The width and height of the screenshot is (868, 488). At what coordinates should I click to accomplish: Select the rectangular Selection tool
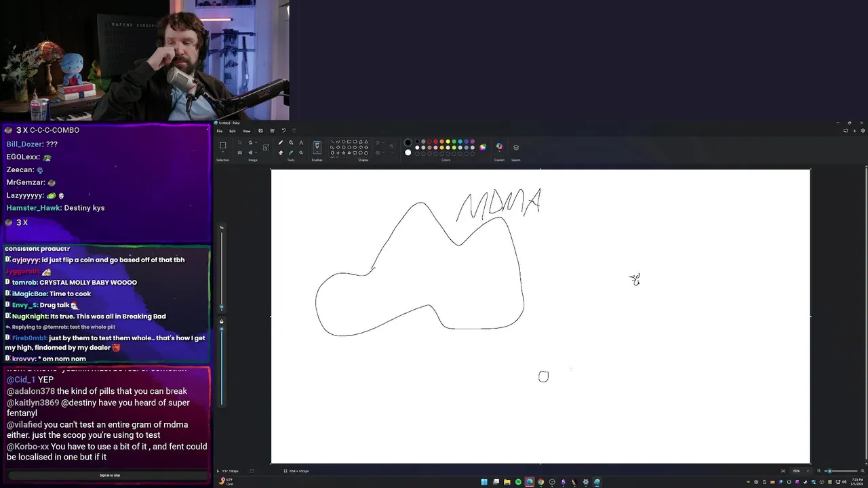(222, 145)
